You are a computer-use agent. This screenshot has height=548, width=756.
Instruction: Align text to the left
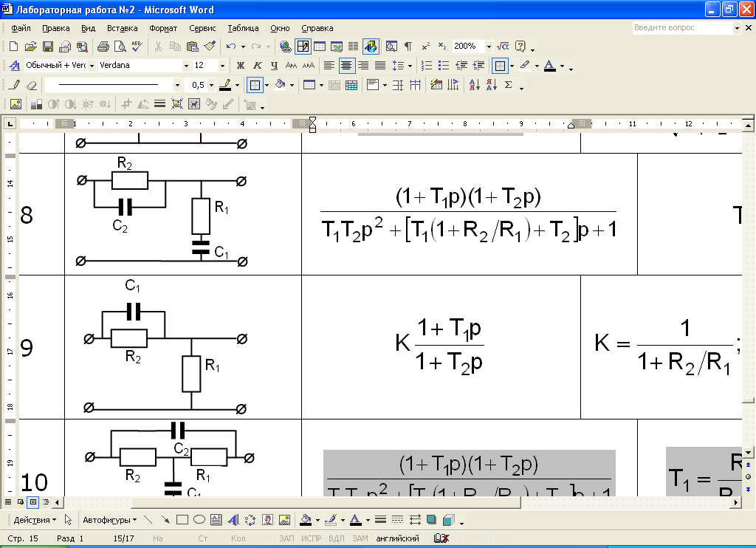[x=329, y=66]
